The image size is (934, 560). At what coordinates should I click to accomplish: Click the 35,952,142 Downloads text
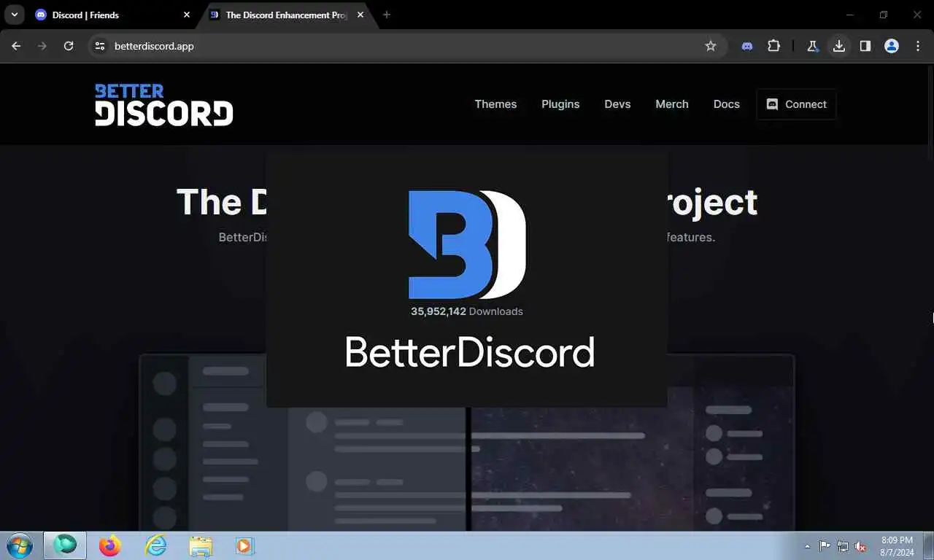click(x=467, y=311)
